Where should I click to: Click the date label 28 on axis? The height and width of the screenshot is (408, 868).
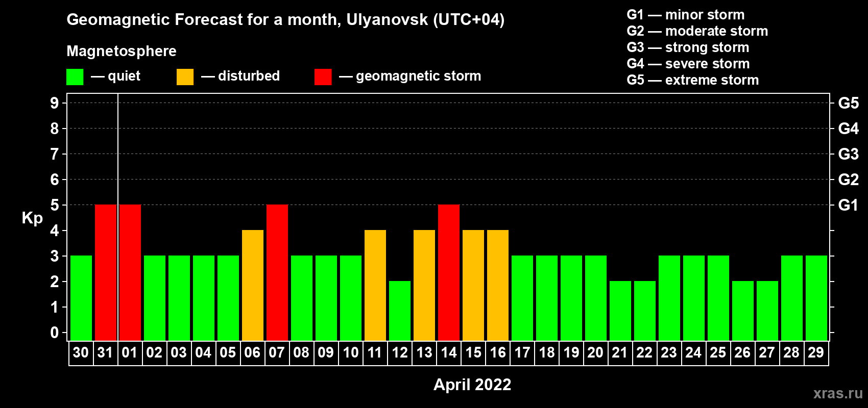click(x=791, y=353)
